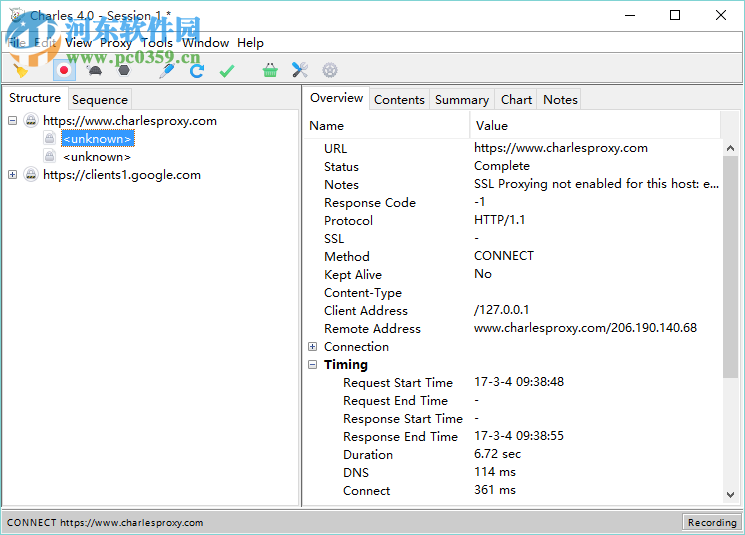745x535 pixels.
Task: Select the highlighted <unknown> request
Action: point(97,139)
